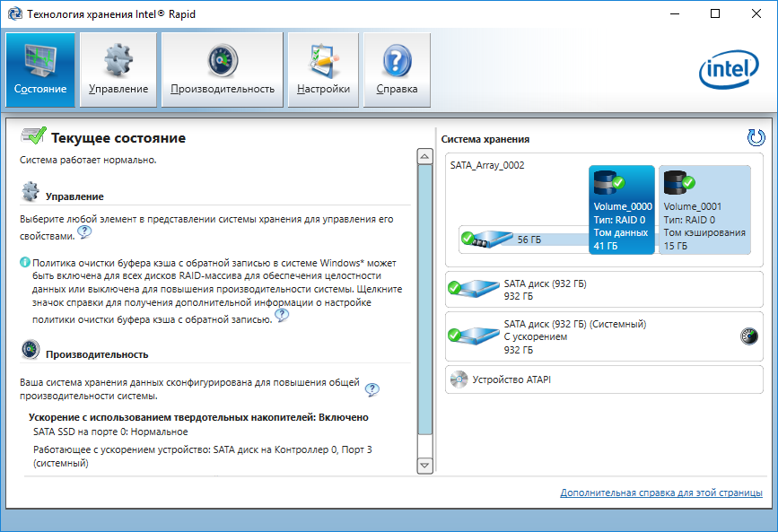Viewport: 778px width, 532px height.
Task: Minimize the Intel Rapid window
Action: pyautogui.click(x=674, y=13)
